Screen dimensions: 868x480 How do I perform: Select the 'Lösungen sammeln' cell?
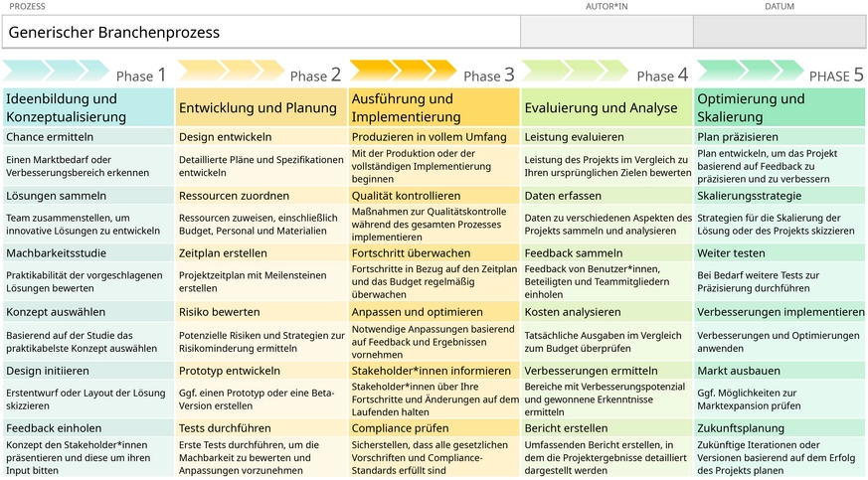(x=88, y=196)
